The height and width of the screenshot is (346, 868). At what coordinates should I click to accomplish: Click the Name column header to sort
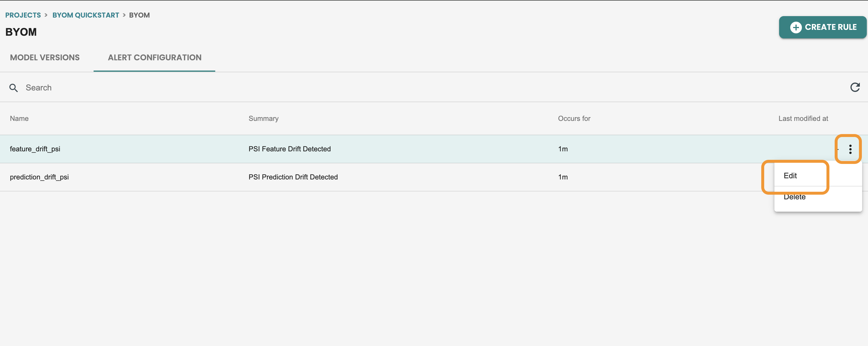click(x=19, y=118)
